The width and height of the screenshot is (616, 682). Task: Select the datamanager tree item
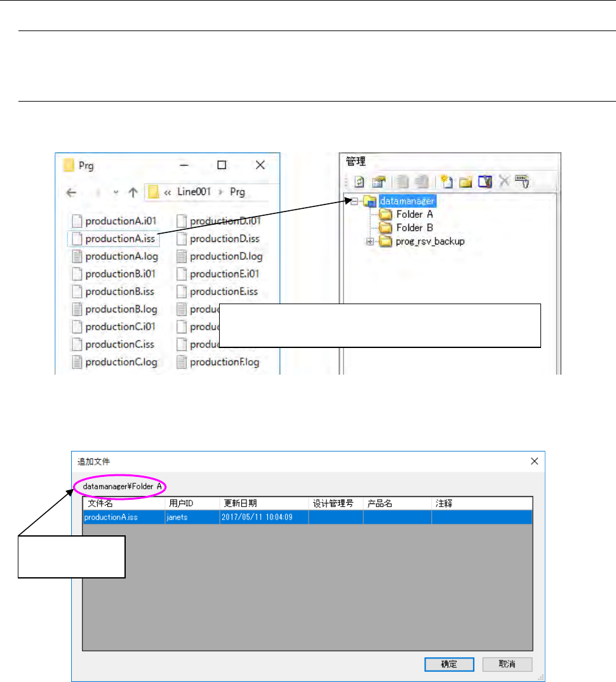coord(407,201)
